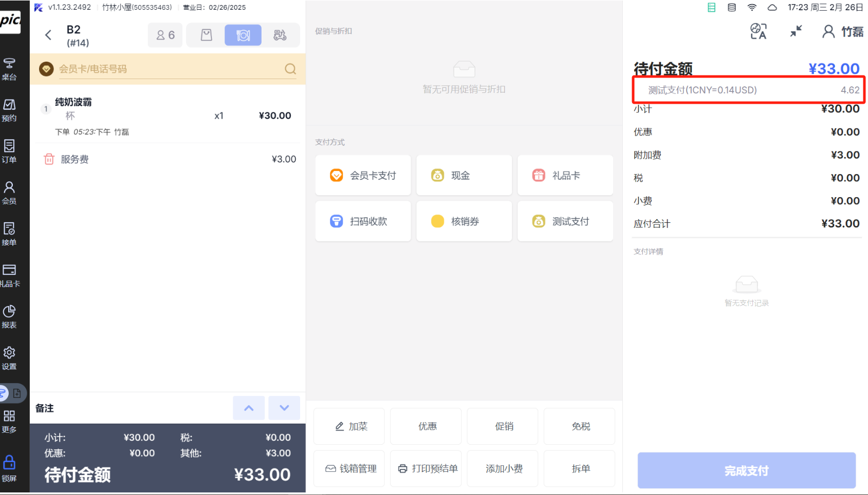Viewport: 868px width, 495px height.
Task: Click the database status icon
Action: (x=731, y=7)
